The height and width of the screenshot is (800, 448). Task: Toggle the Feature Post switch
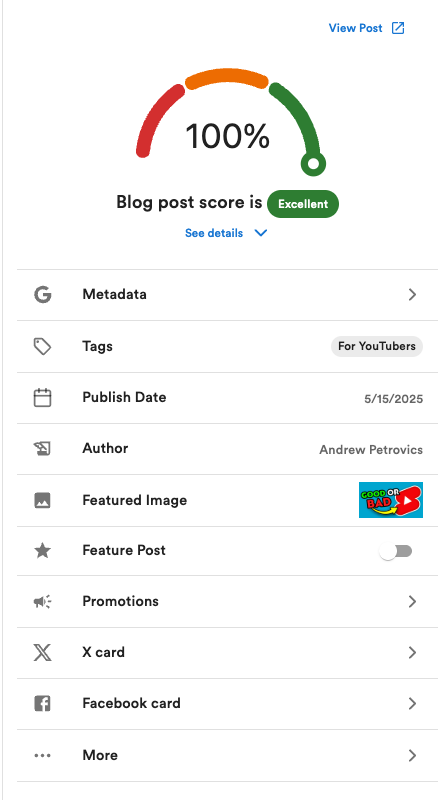click(395, 552)
